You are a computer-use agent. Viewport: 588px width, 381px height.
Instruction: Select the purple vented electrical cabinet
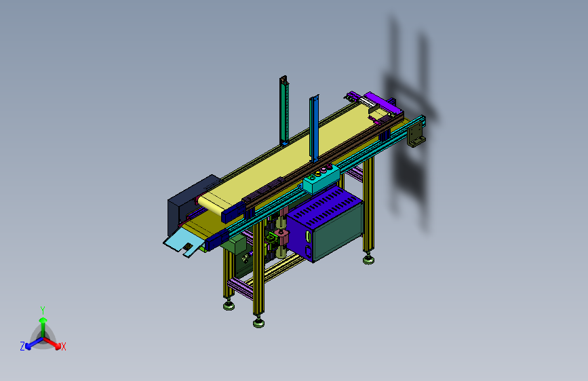point(324,224)
